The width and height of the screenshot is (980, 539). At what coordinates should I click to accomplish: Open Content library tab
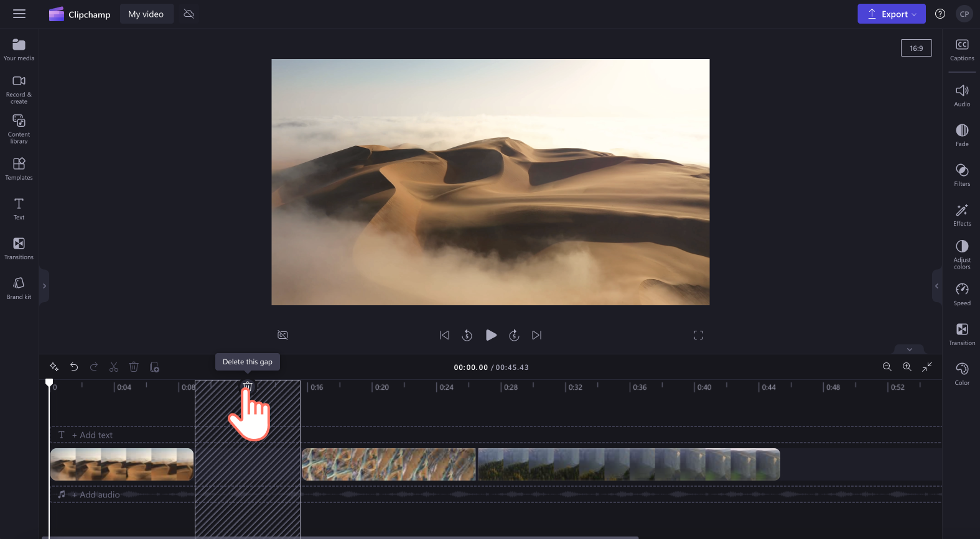point(19,129)
